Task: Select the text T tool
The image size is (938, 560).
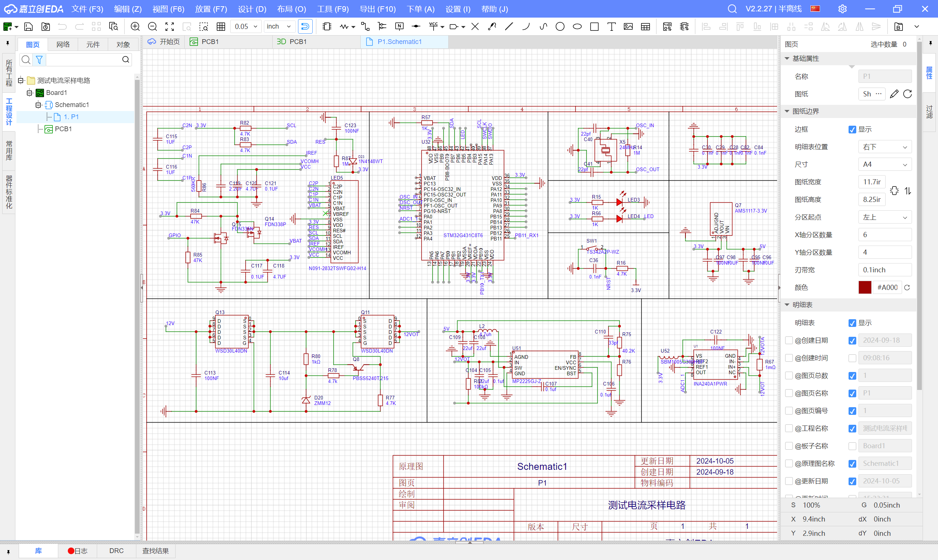Action: pyautogui.click(x=611, y=26)
